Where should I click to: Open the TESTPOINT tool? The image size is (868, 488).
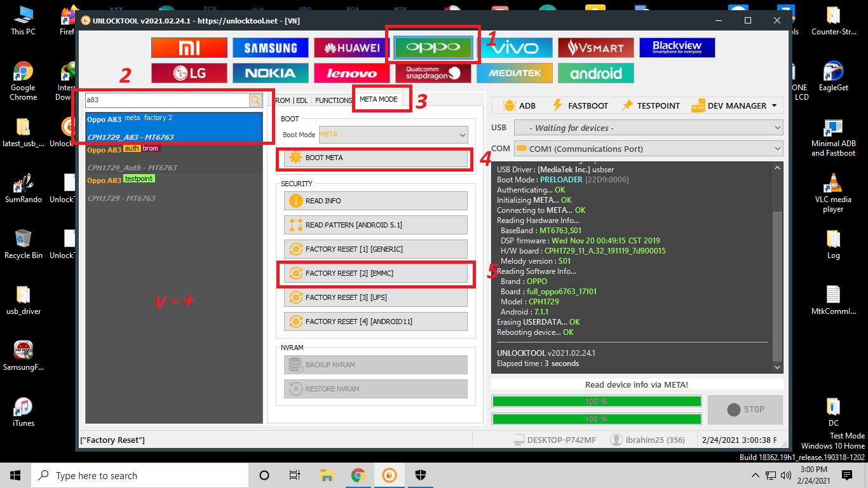(x=650, y=105)
